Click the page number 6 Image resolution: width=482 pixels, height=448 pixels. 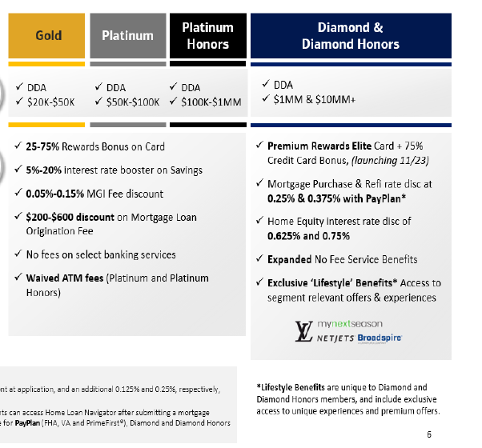pos(428,434)
